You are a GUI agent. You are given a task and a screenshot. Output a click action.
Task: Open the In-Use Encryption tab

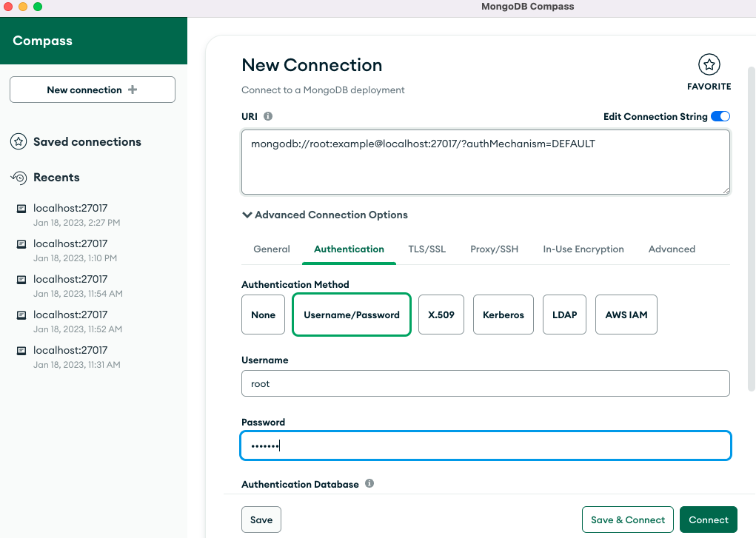tap(583, 249)
